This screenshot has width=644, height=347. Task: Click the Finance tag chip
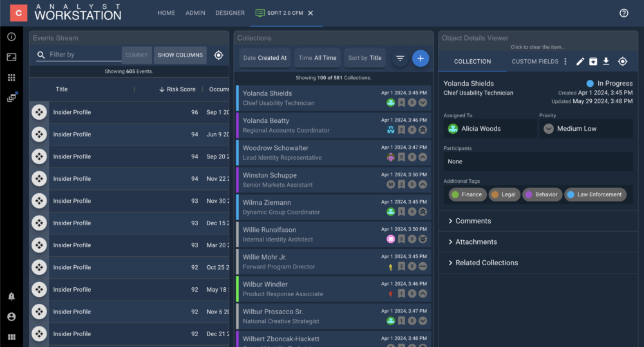(468, 194)
